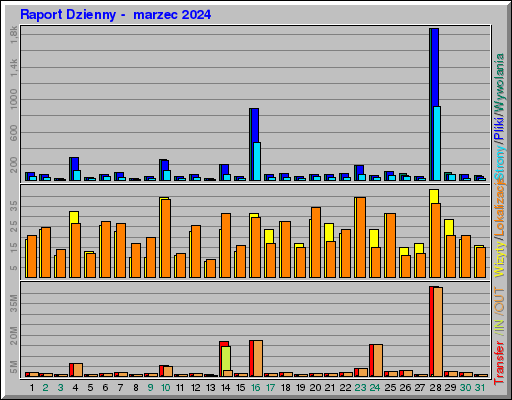Click day label 29 on bottom axis
The height and width of the screenshot is (400, 512).
pyautogui.click(x=450, y=388)
